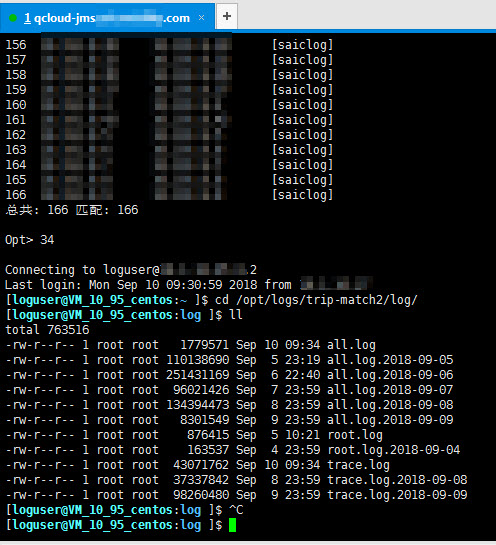Click trace.log.2018-09-09 file name

click(397, 495)
